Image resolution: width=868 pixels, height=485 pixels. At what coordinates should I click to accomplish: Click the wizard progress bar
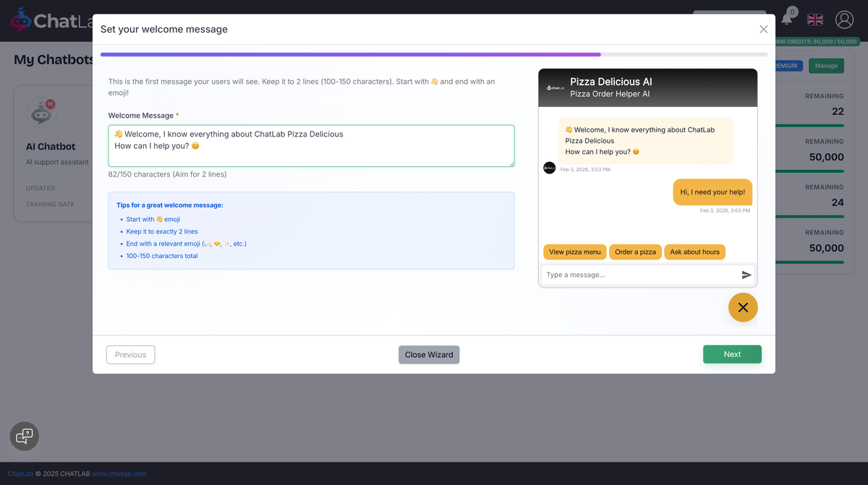point(434,54)
